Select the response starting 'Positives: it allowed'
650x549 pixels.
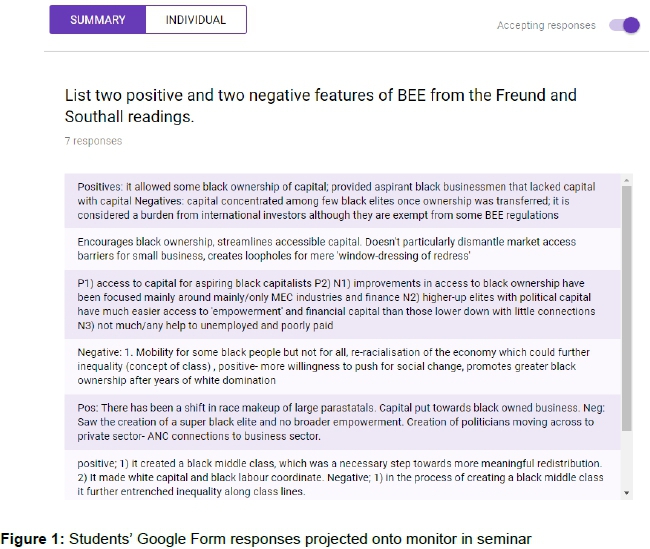(342, 201)
